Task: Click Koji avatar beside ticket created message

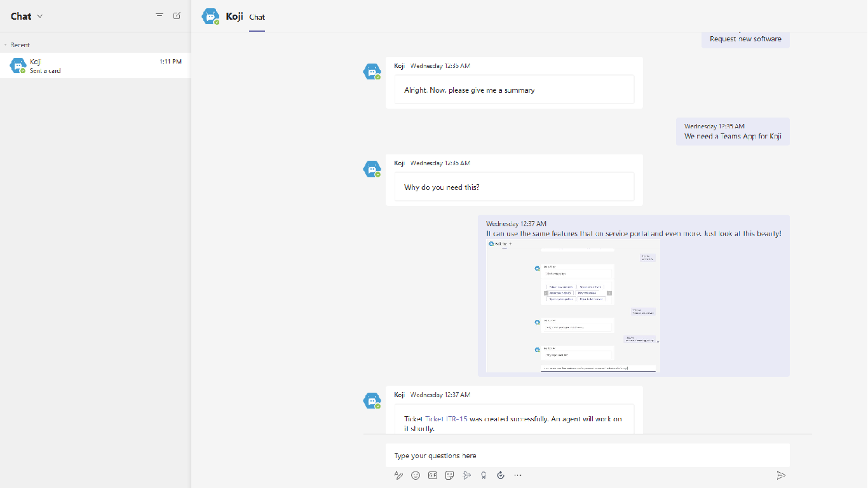Action: point(372,400)
